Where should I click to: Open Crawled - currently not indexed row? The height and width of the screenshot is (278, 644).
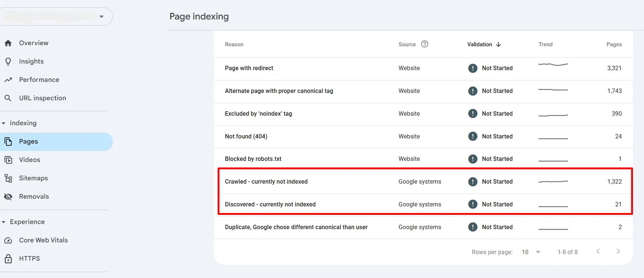pos(423,182)
